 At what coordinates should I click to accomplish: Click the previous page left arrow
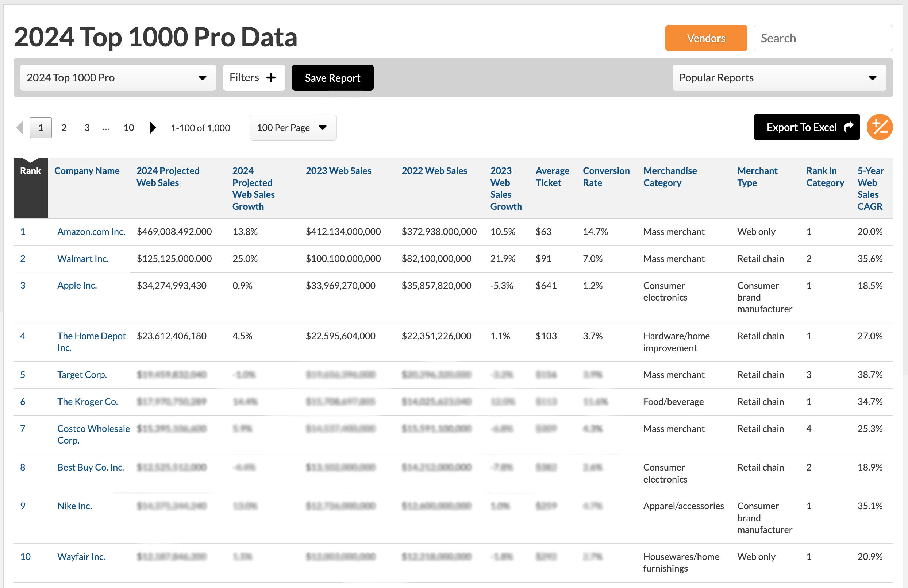(20, 127)
